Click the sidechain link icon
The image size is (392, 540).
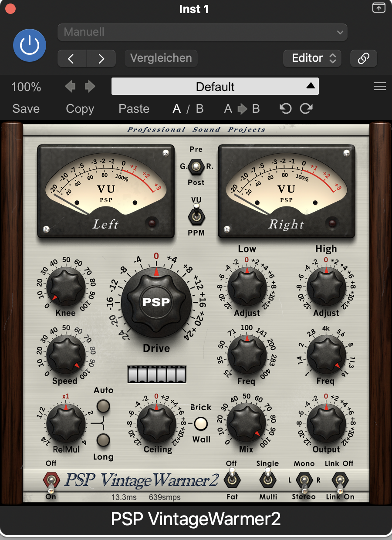364,58
